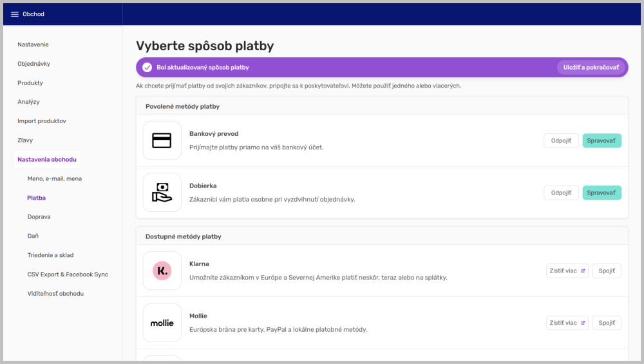Viewport: 644px width, 364px height.
Task: Connect Klarna with Spojiť button
Action: tap(606, 271)
